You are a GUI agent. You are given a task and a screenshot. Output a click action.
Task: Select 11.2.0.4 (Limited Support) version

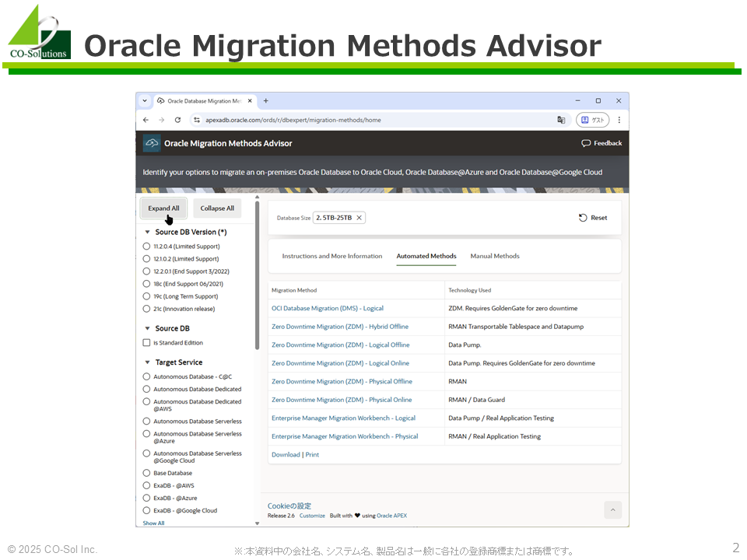click(x=147, y=247)
